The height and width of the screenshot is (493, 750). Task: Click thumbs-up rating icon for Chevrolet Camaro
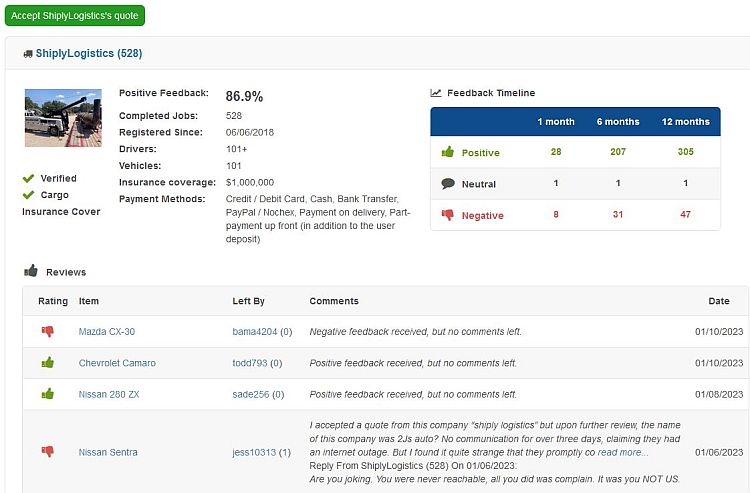[x=47, y=362]
